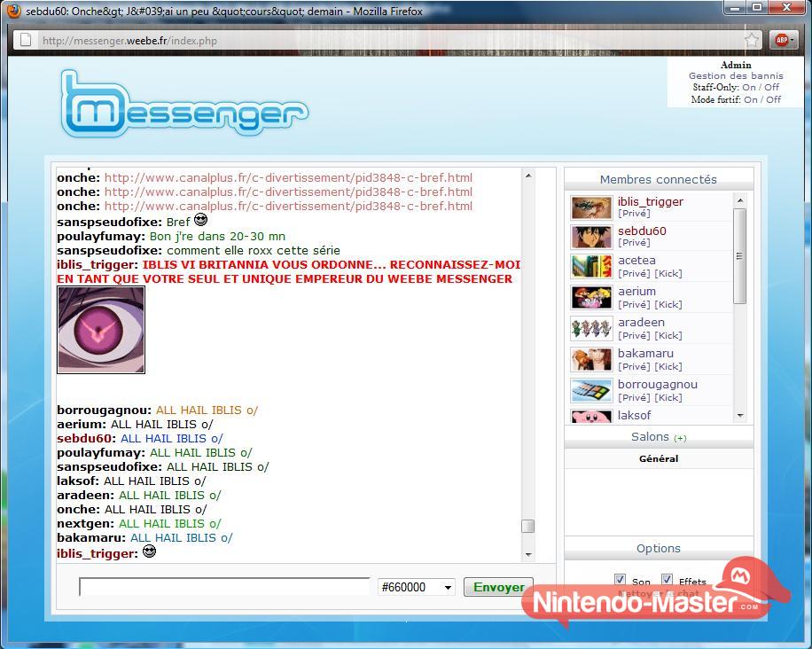The height and width of the screenshot is (649, 812).
Task: Turn Mode furtif Off
Action: click(x=774, y=99)
